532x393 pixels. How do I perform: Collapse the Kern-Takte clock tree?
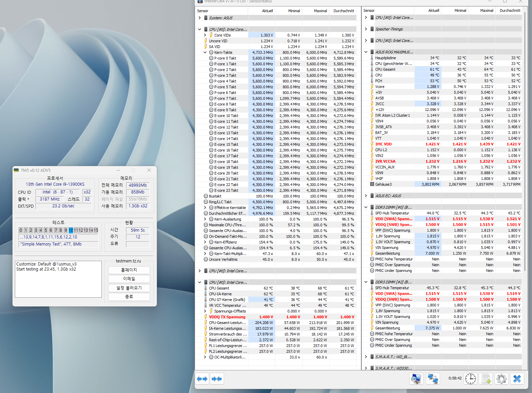click(205, 52)
